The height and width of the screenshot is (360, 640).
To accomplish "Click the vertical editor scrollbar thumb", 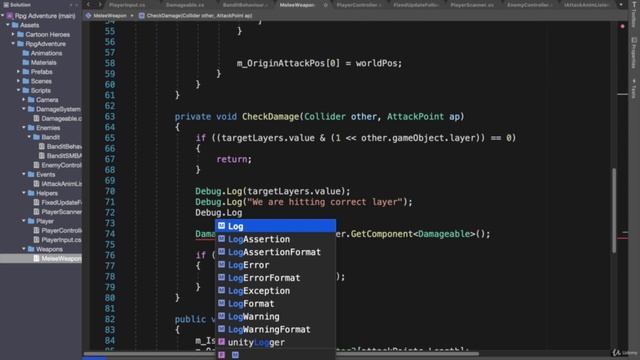I will [x=613, y=211].
